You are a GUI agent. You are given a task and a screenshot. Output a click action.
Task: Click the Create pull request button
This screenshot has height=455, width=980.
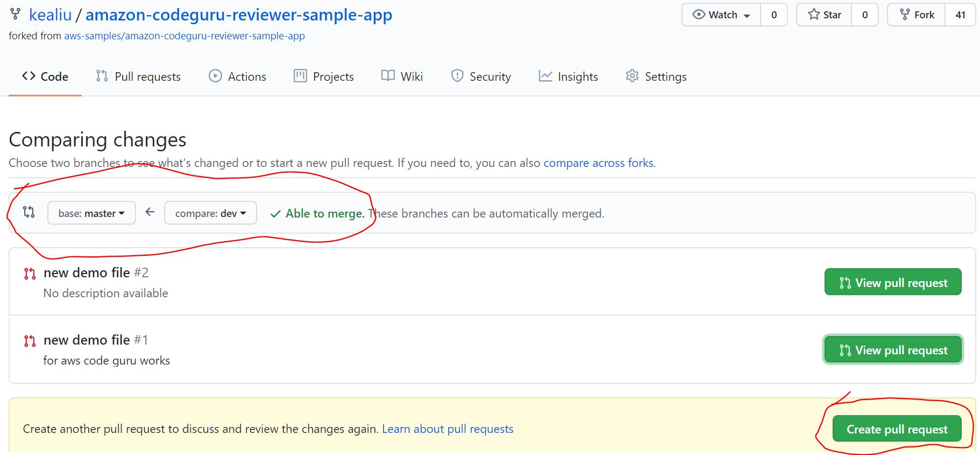[897, 429]
